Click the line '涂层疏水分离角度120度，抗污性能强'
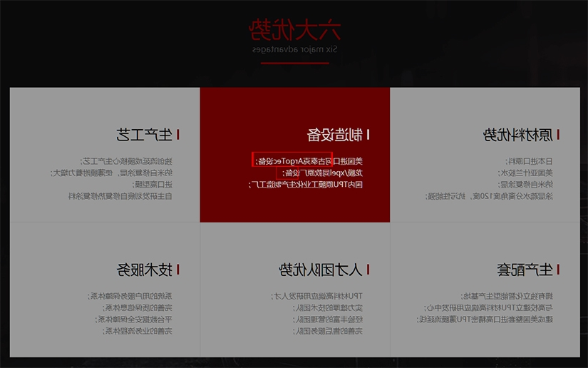 (489, 196)
